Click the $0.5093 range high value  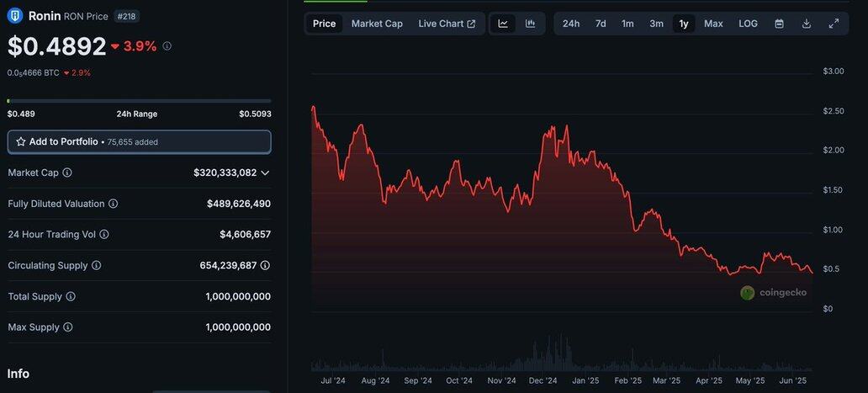[255, 114]
